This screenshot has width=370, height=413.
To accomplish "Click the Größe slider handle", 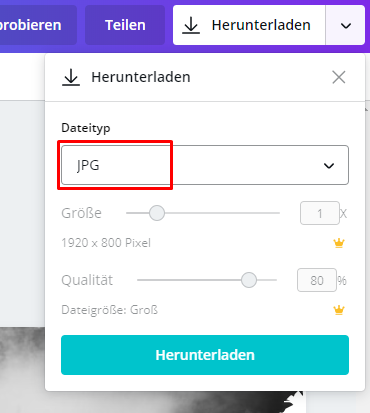I will click(x=157, y=213).
